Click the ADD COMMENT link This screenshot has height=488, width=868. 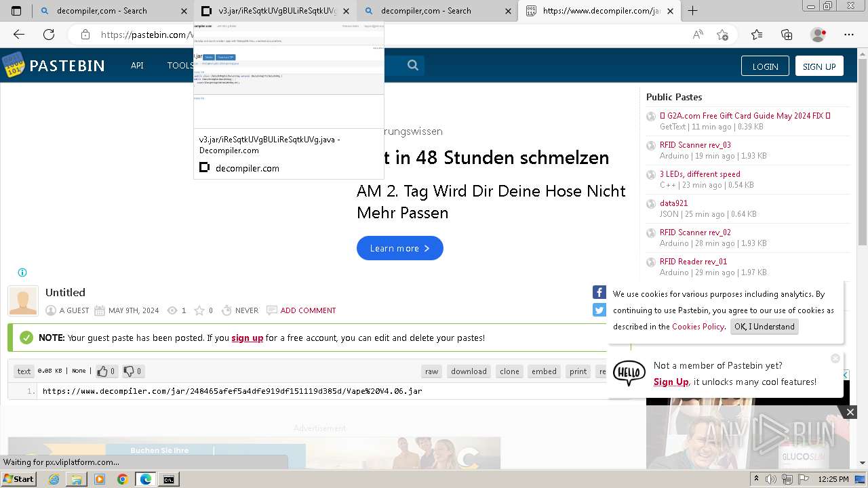(x=308, y=310)
